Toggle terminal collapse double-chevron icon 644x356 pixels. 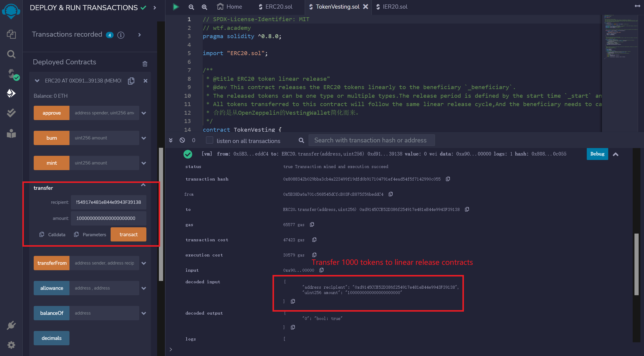171,140
